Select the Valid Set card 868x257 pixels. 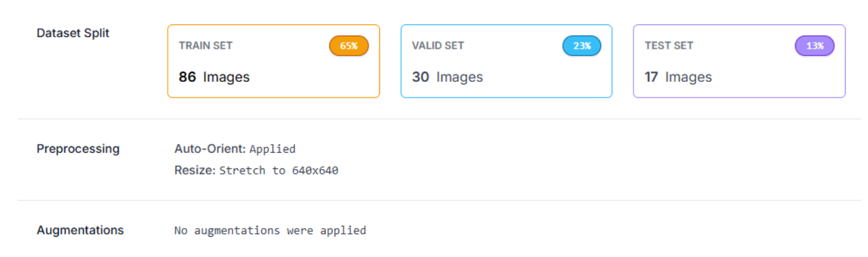click(x=506, y=62)
